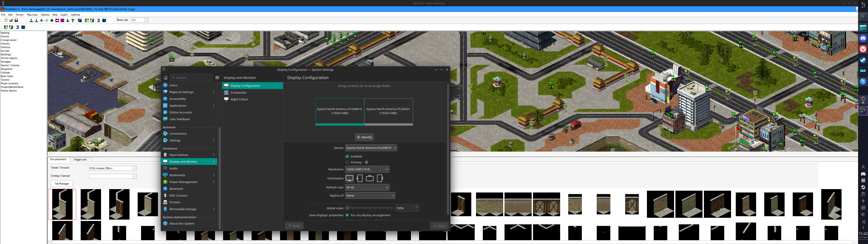The height and width of the screenshot is (244, 868).
Task: Click the Save map floppy icon
Action: tap(16, 21)
